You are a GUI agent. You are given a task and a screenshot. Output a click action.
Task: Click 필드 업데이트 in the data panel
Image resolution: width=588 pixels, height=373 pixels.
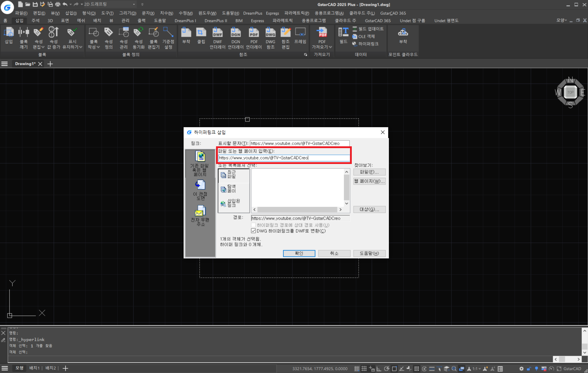(368, 29)
